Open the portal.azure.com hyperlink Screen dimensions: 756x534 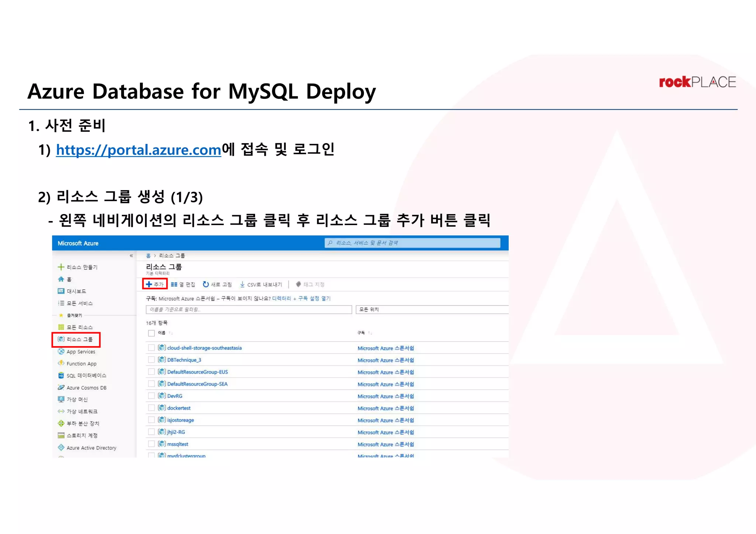138,149
